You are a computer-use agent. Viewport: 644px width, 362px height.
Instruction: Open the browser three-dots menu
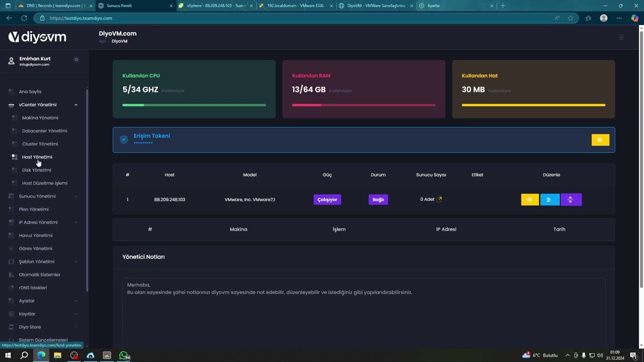[619, 18]
